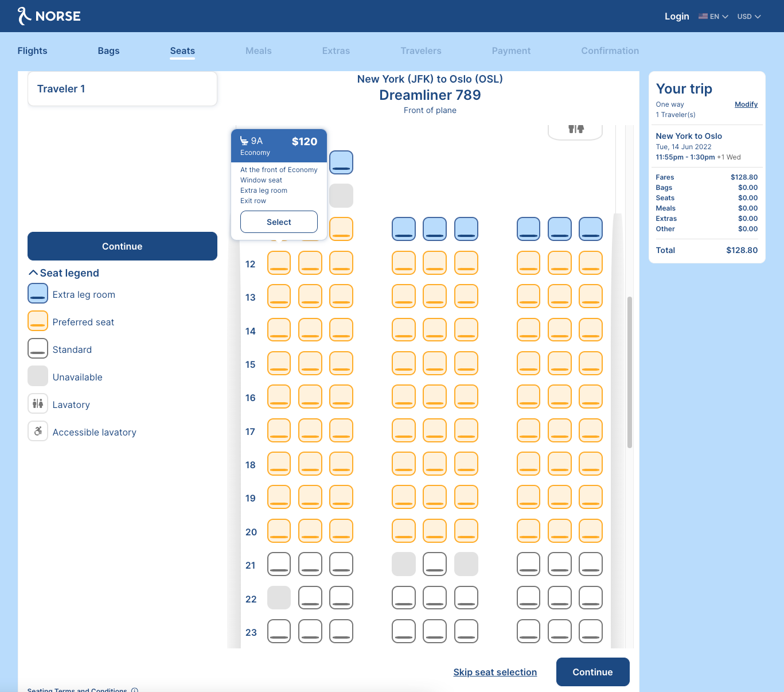784x692 pixels.
Task: Pick row 22 left-section aisle standard seat
Action: [341, 598]
